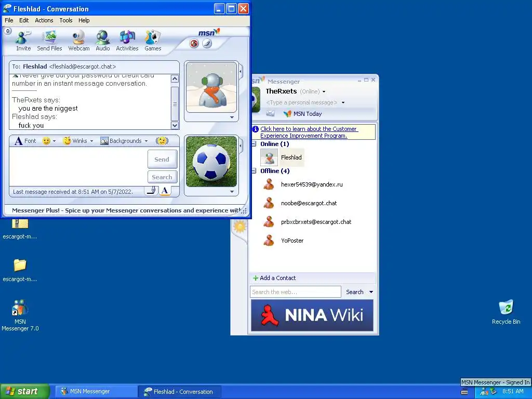Click the Messenger Plus! promotional text
This screenshot has width=532, height=399.
pos(127,210)
